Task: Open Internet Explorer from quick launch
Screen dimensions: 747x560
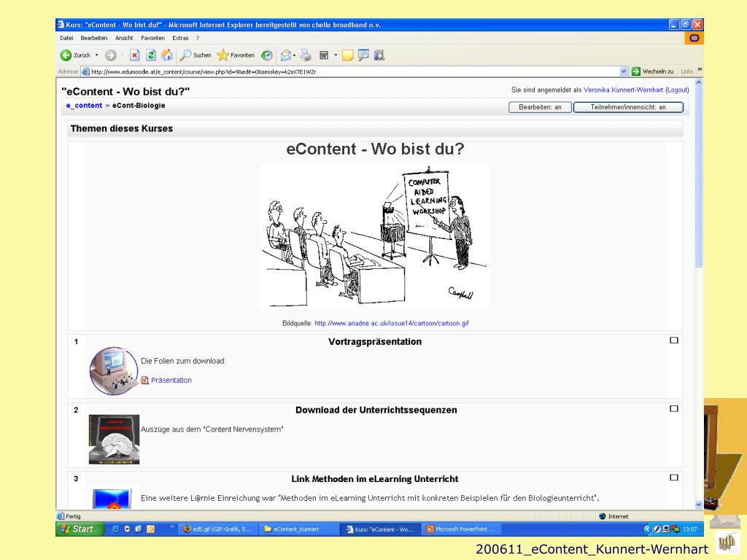Action: (115, 529)
